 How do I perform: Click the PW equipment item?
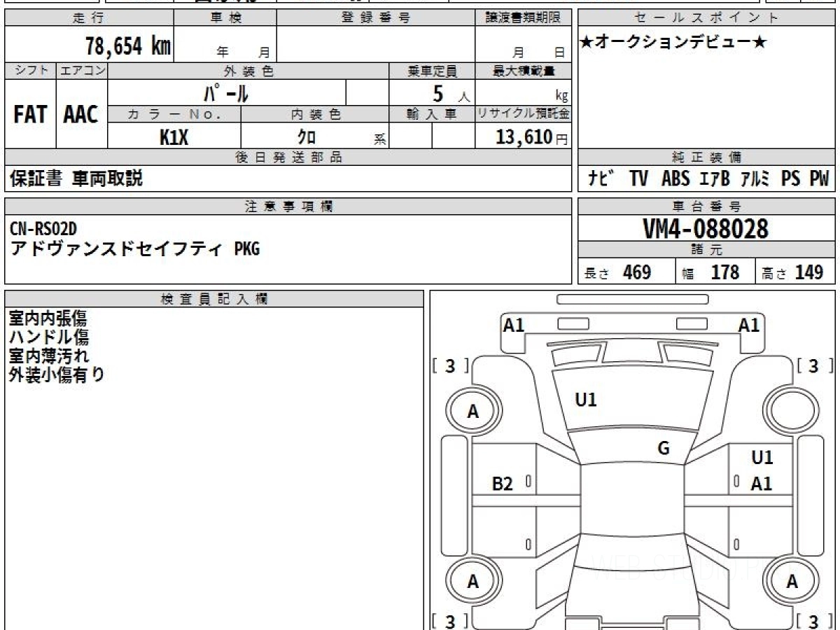coord(819,179)
